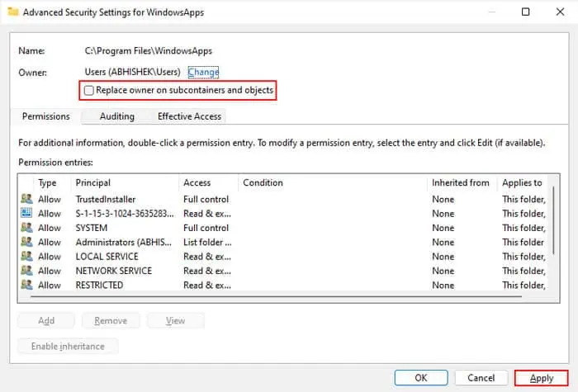The height and width of the screenshot is (392, 578).
Task: Click Read & ex... access in RESTRICTED row
Action: coord(207,286)
